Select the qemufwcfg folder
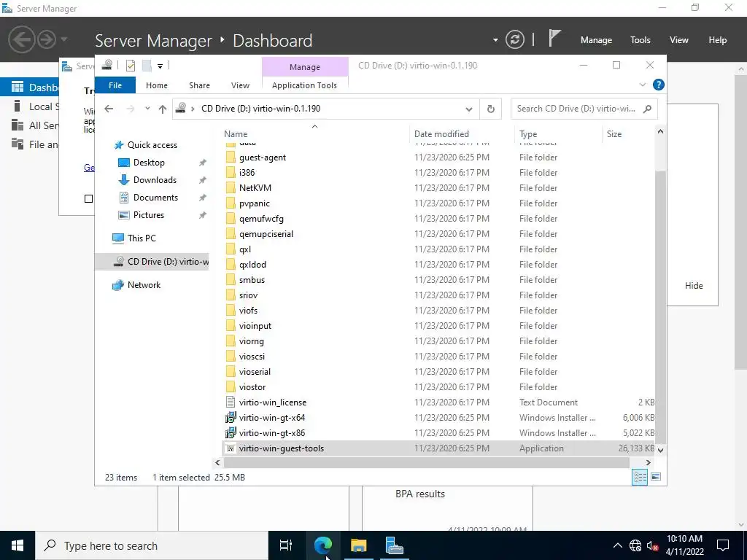The width and height of the screenshot is (747, 560). (x=261, y=219)
